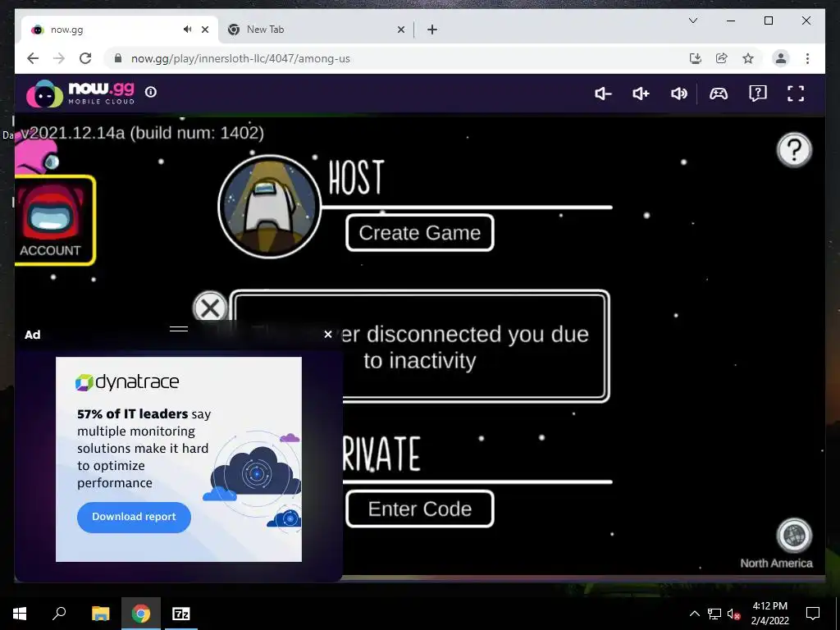Enter fullscreen mode via the corner-brackets icon
840x630 pixels.
click(x=796, y=94)
